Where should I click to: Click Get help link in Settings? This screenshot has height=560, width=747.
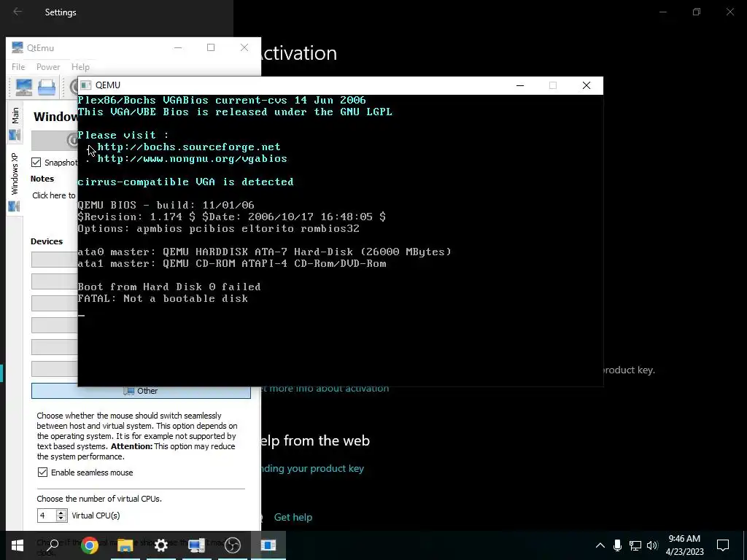click(x=293, y=517)
